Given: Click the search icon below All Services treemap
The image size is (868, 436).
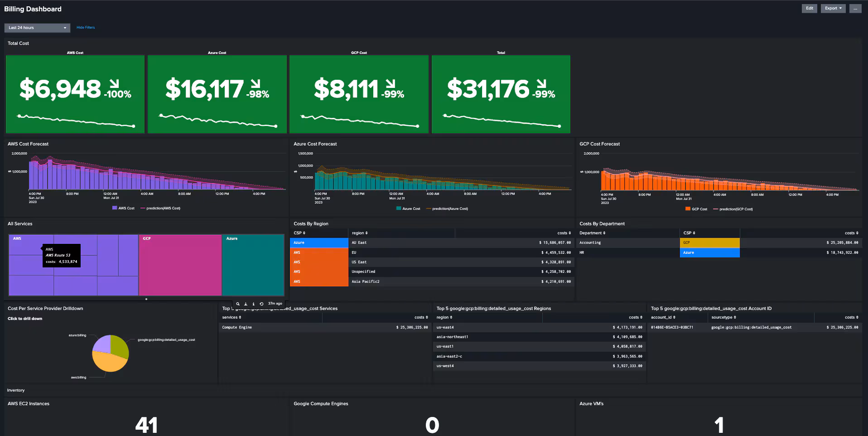Looking at the screenshot, I should coord(238,304).
